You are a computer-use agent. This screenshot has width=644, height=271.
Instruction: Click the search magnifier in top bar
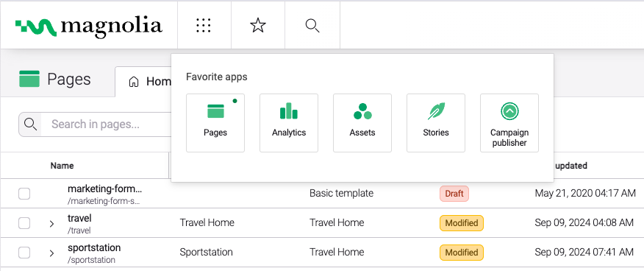(312, 26)
